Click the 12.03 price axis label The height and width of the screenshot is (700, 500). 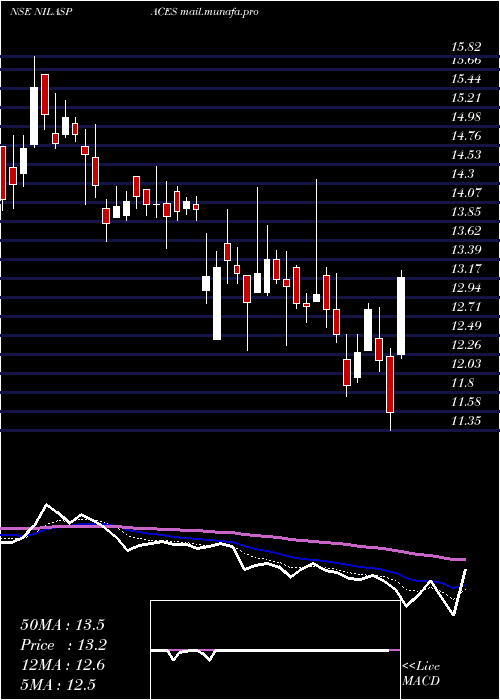click(466, 363)
